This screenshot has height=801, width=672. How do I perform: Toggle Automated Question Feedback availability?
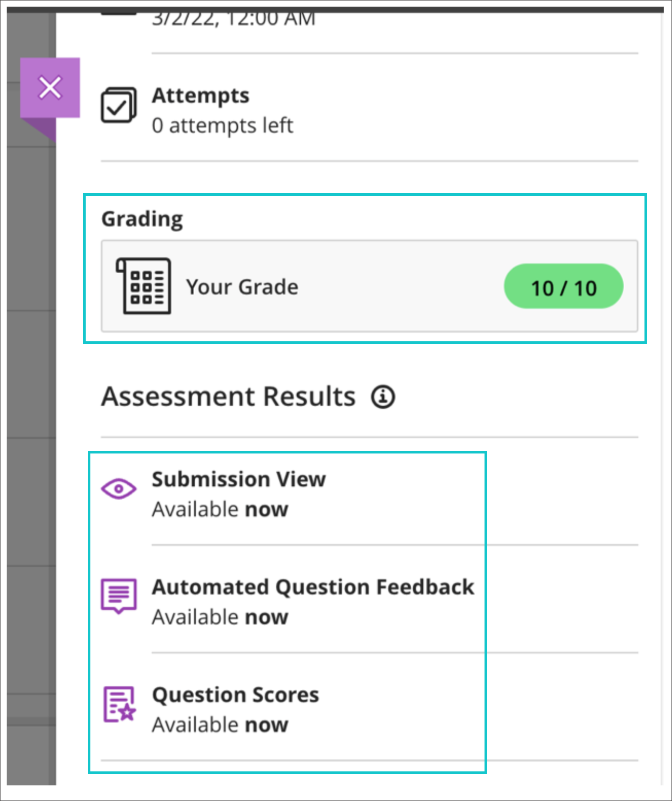pyautogui.click(x=220, y=617)
